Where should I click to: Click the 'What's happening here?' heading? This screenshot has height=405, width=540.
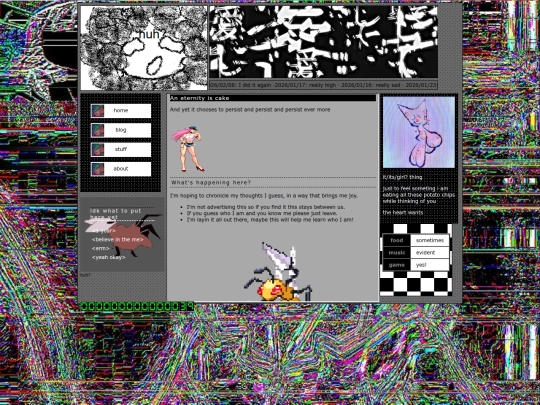[x=273, y=183]
